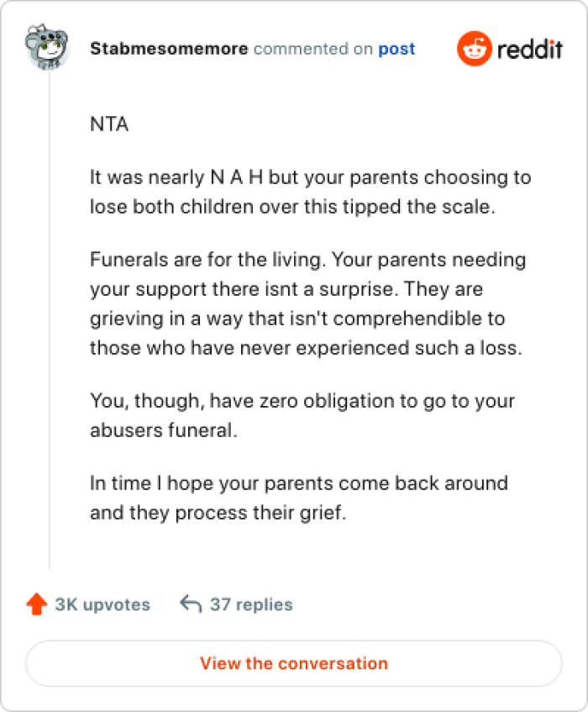Click the reddit wordmark text
The width and height of the screenshot is (588, 712).
[x=529, y=49]
